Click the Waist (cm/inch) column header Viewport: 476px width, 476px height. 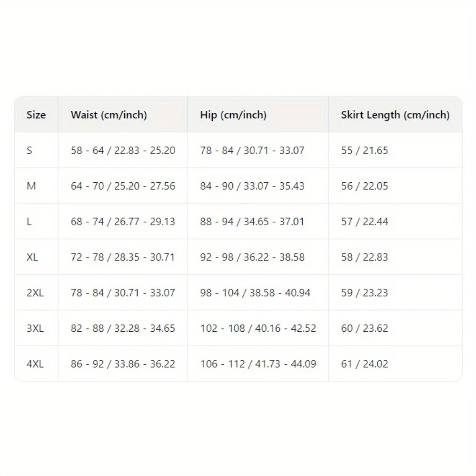pos(109,115)
